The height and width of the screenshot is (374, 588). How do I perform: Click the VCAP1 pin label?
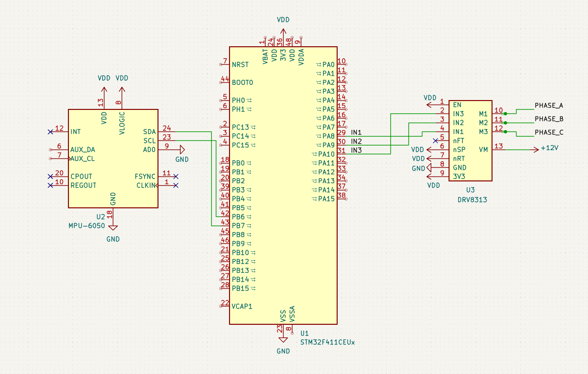coord(242,306)
